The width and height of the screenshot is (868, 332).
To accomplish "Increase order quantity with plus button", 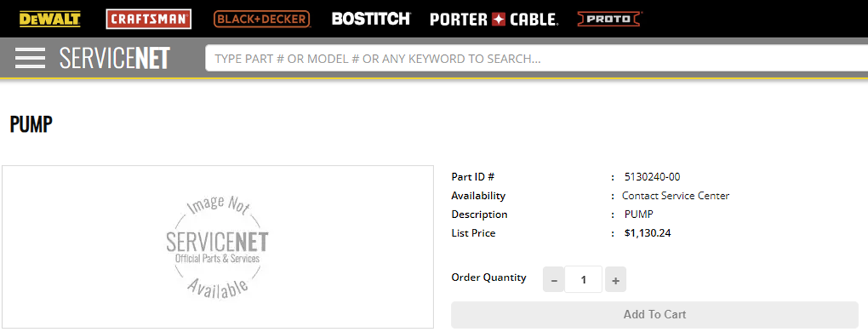I will [615, 280].
